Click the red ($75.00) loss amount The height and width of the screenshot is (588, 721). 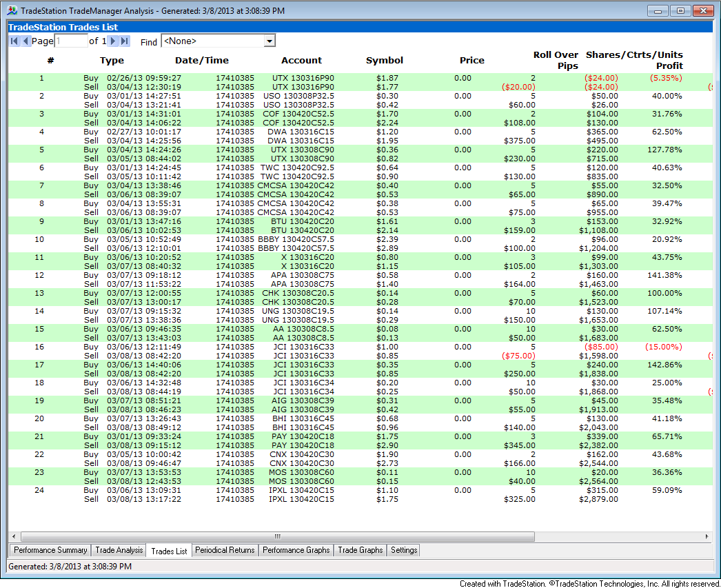click(518, 356)
